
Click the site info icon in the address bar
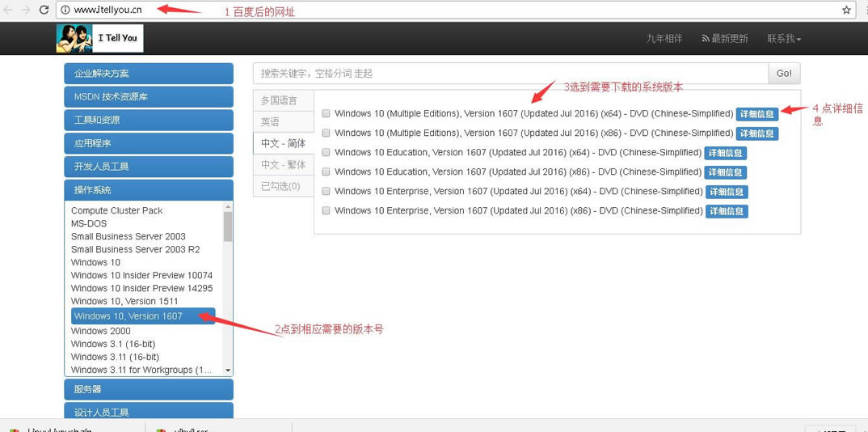pyautogui.click(x=65, y=10)
